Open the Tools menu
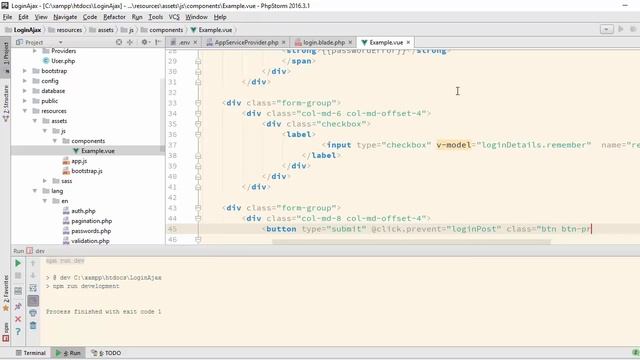The image size is (640, 360). point(156,17)
